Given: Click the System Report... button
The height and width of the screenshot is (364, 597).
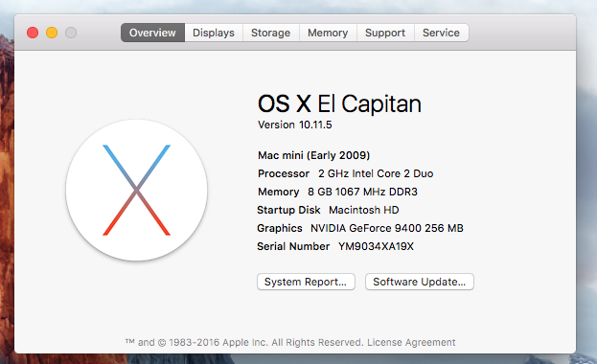Looking at the screenshot, I should tap(306, 282).
